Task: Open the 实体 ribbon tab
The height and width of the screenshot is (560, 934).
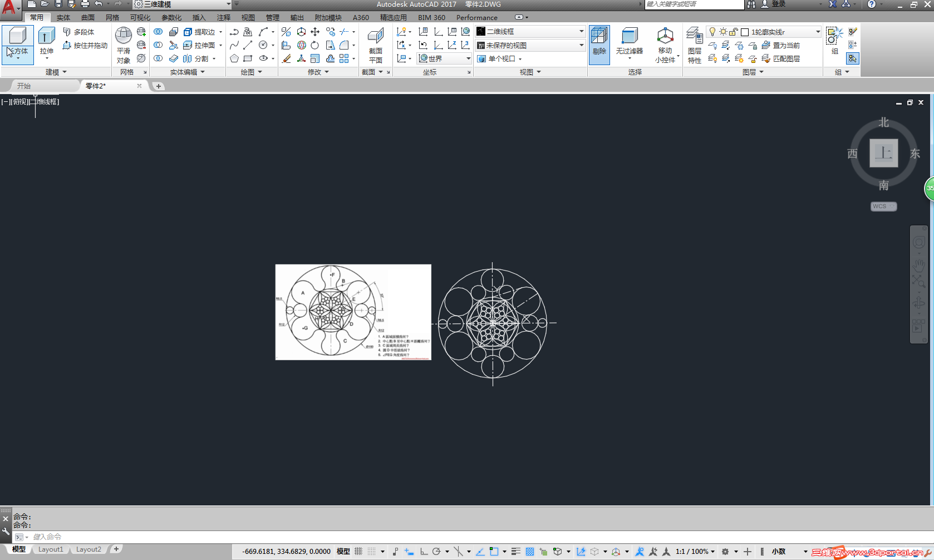Action: point(63,18)
